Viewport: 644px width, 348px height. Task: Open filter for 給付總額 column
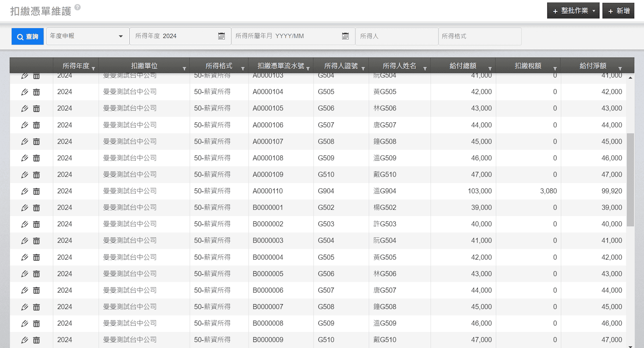(x=490, y=69)
